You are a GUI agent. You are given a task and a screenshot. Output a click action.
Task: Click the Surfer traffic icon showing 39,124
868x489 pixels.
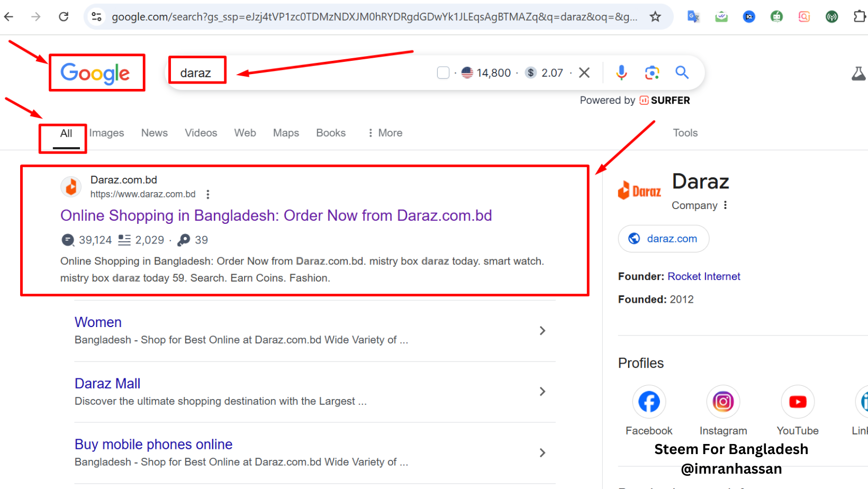tap(68, 240)
